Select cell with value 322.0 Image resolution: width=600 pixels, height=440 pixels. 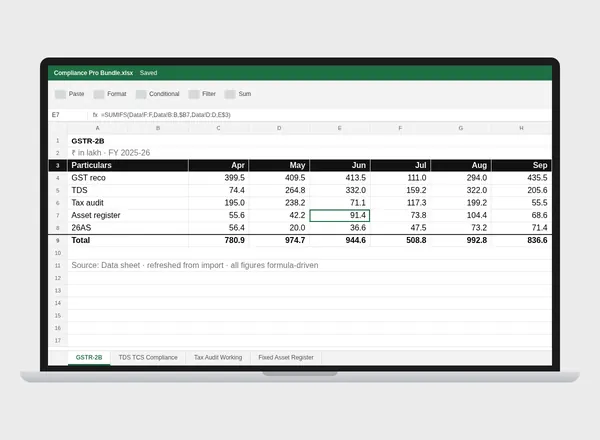(461, 190)
